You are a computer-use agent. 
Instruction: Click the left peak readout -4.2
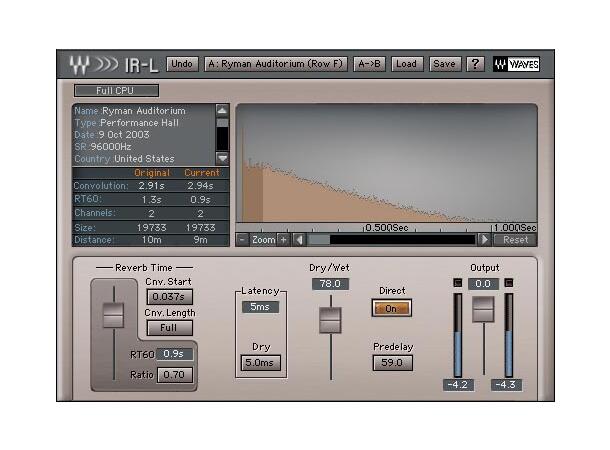click(458, 385)
